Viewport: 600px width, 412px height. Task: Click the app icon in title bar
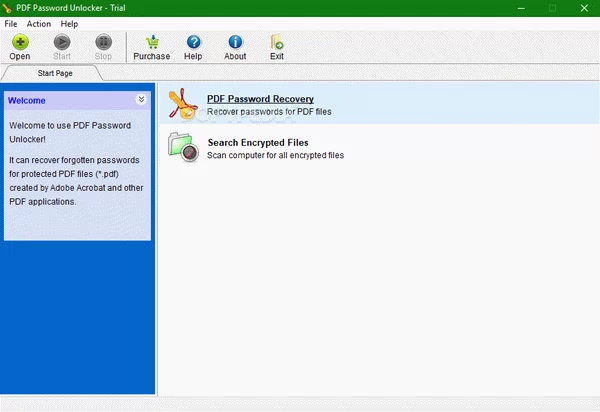click(x=7, y=8)
